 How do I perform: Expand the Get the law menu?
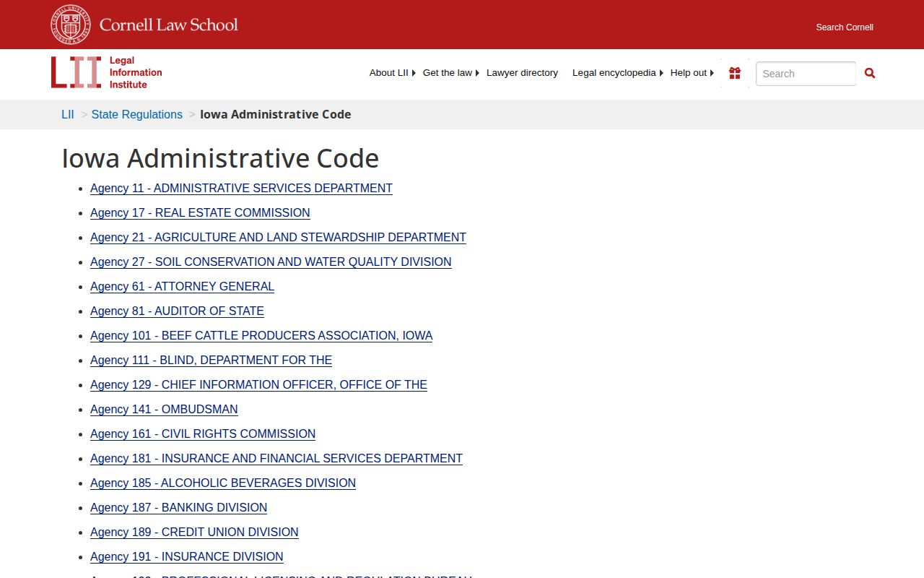pyautogui.click(x=450, y=73)
